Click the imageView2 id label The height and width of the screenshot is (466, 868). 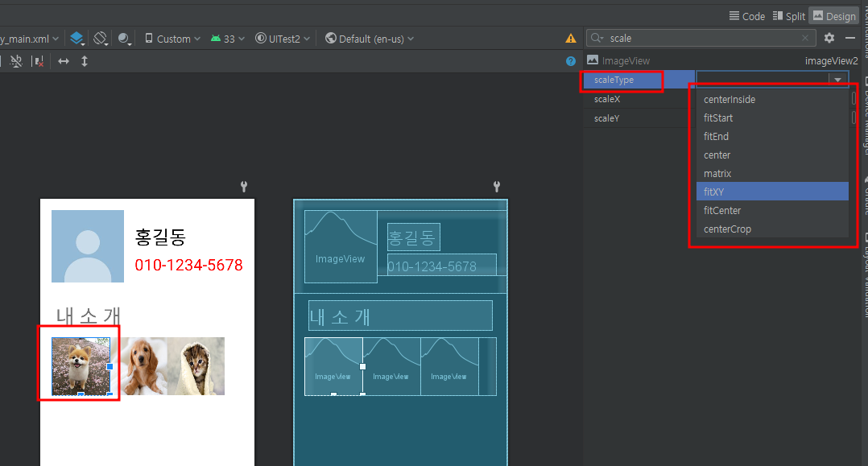click(x=831, y=61)
